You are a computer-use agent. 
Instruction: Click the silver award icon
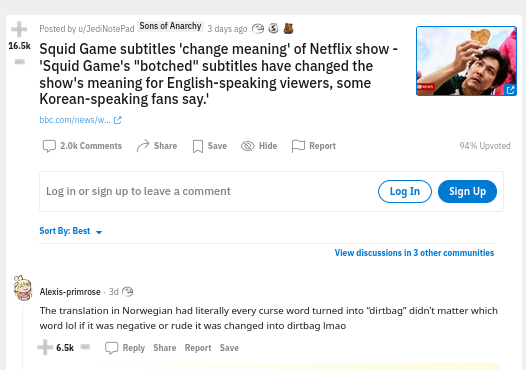point(273,29)
